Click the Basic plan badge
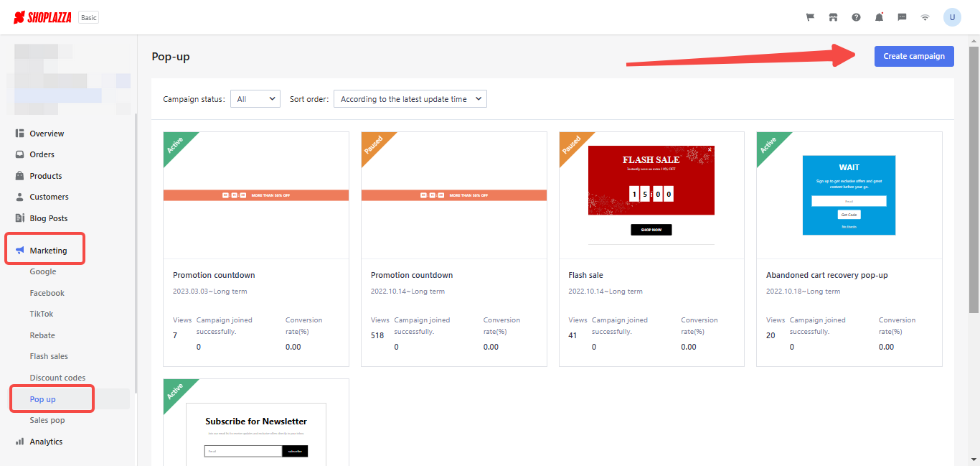Viewport: 980px width, 466px height. [x=89, y=17]
